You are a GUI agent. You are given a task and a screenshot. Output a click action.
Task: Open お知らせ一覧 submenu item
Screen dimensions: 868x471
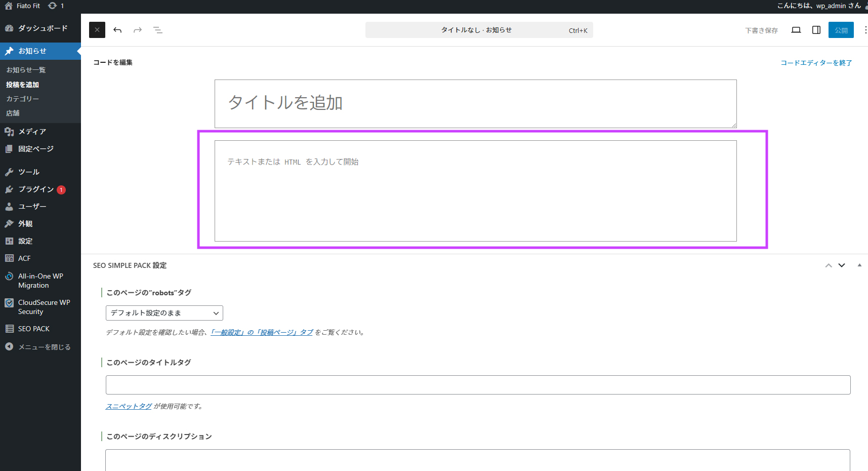pyautogui.click(x=26, y=70)
